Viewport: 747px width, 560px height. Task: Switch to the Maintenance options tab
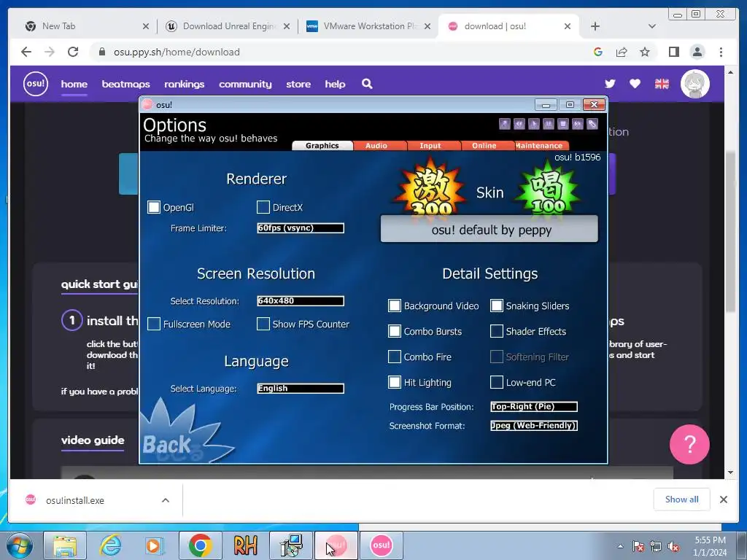tap(539, 146)
